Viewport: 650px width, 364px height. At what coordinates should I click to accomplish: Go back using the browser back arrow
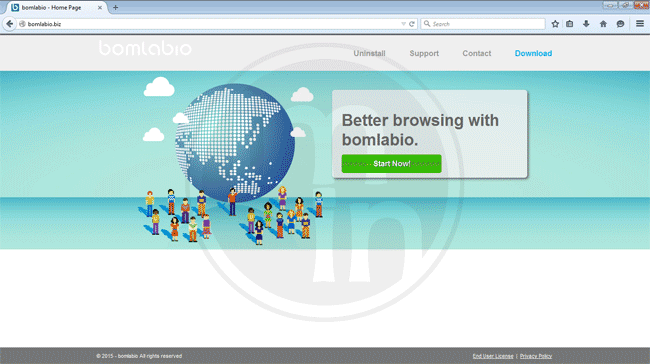9,24
